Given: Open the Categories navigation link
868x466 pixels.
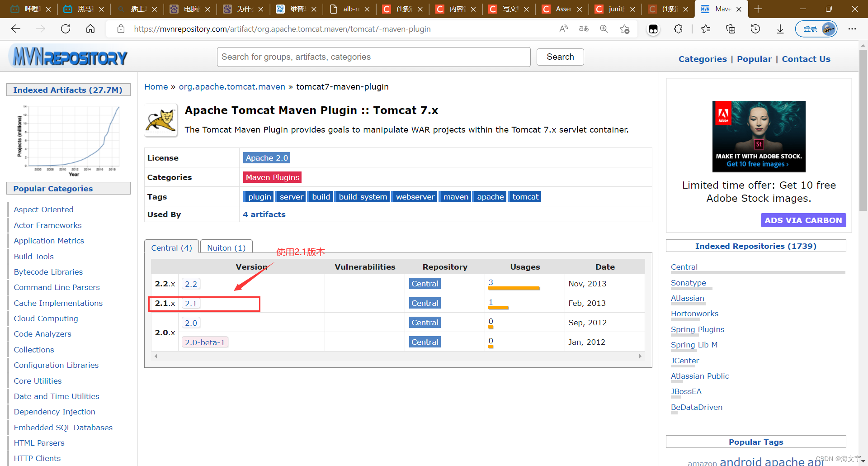Looking at the screenshot, I should 703,59.
